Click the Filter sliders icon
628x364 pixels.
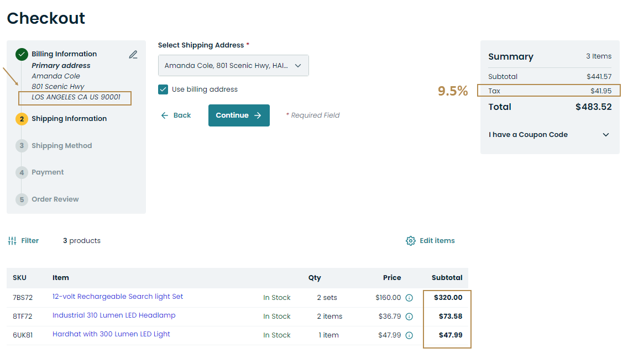click(x=12, y=241)
